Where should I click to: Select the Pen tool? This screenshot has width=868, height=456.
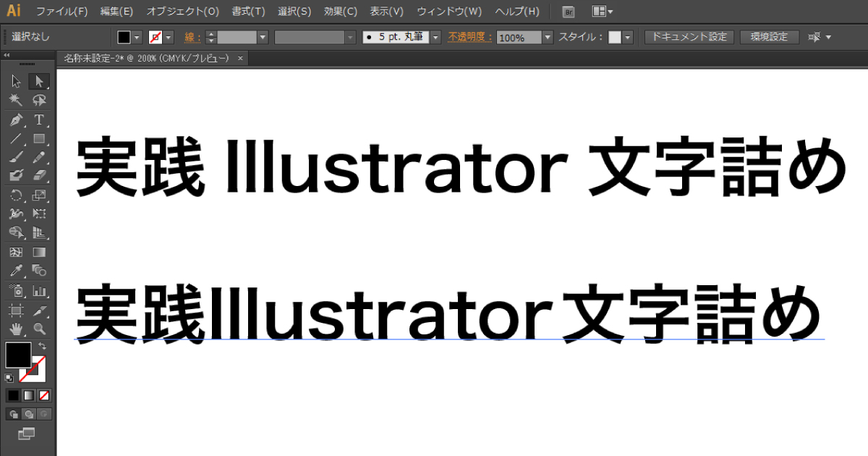16,119
